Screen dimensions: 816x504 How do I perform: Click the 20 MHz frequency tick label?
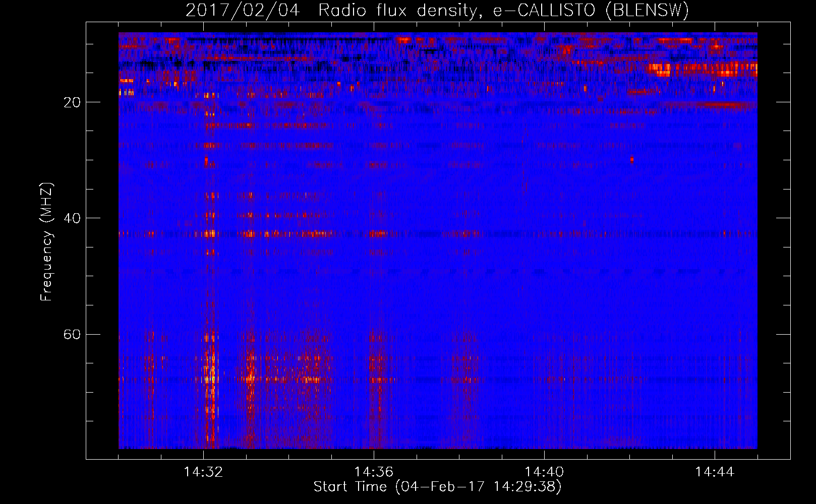[72, 102]
